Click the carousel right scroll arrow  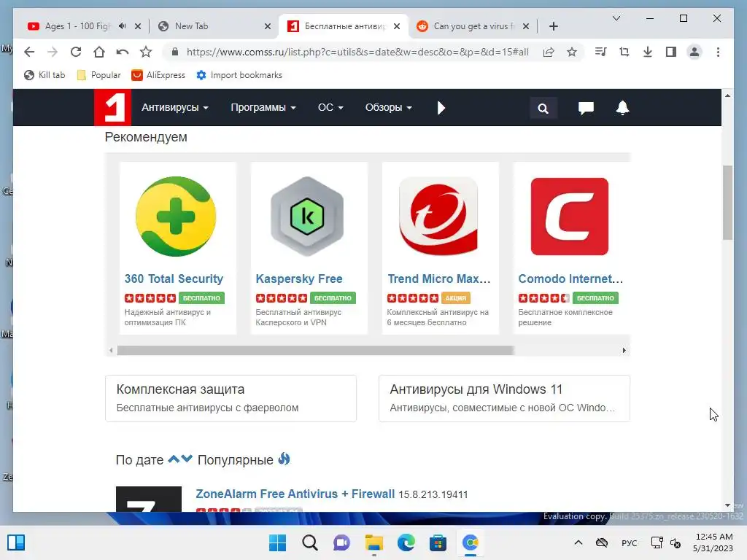coord(624,351)
